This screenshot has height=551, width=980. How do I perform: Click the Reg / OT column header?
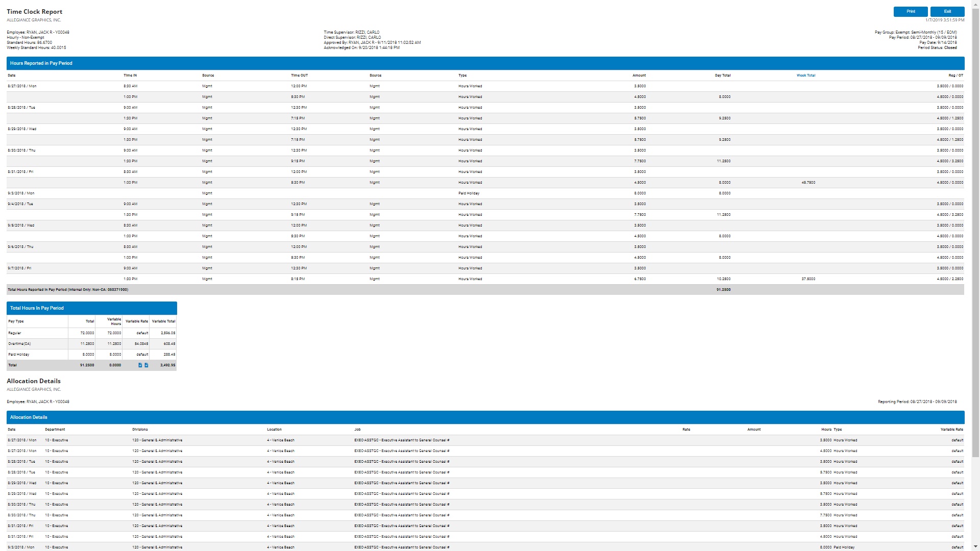click(x=955, y=76)
